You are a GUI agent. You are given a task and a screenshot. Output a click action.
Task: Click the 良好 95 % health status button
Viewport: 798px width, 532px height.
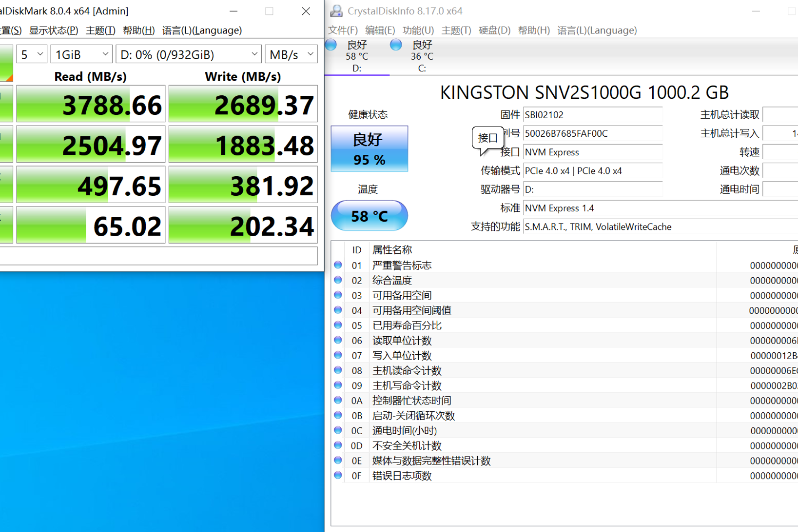pyautogui.click(x=369, y=148)
